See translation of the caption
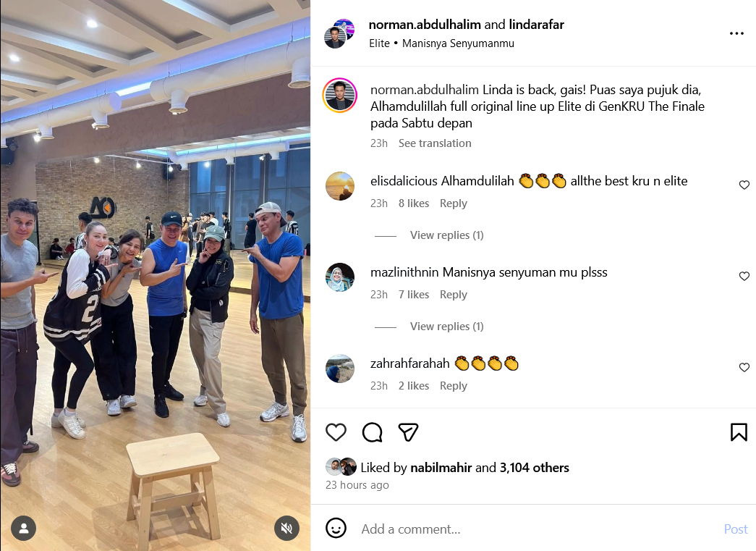Image resolution: width=756 pixels, height=551 pixels. click(435, 143)
